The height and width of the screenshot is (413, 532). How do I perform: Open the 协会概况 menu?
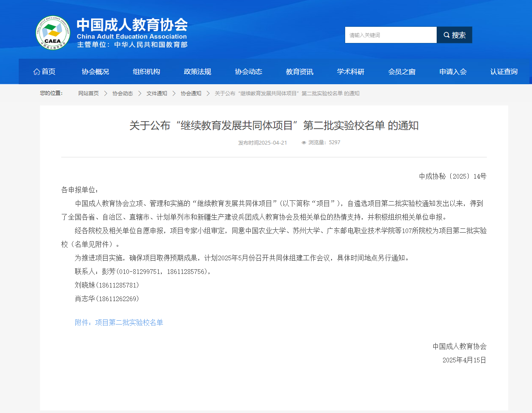[95, 71]
